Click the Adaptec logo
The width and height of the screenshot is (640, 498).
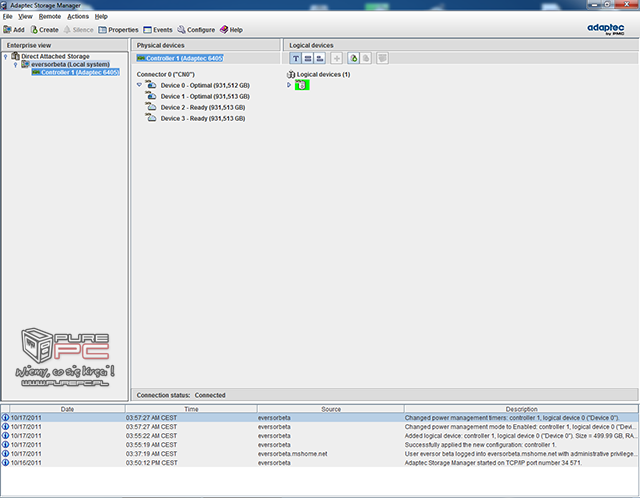click(606, 29)
